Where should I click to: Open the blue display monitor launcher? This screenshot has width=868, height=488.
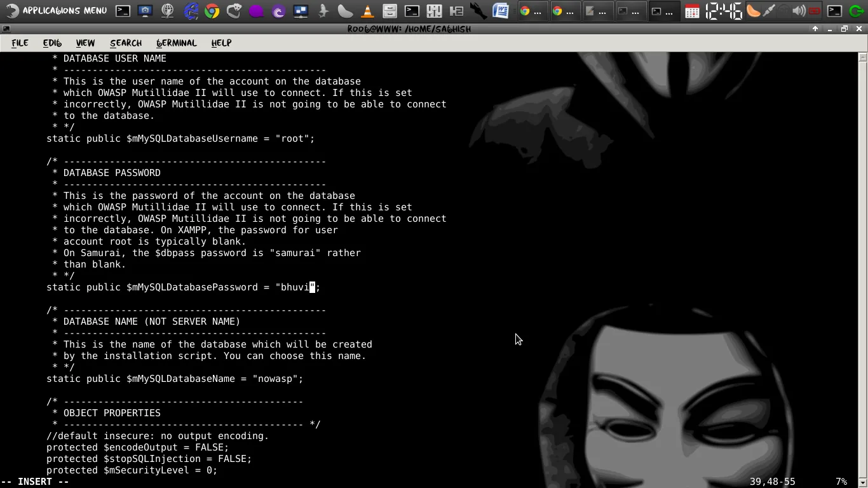click(x=301, y=11)
